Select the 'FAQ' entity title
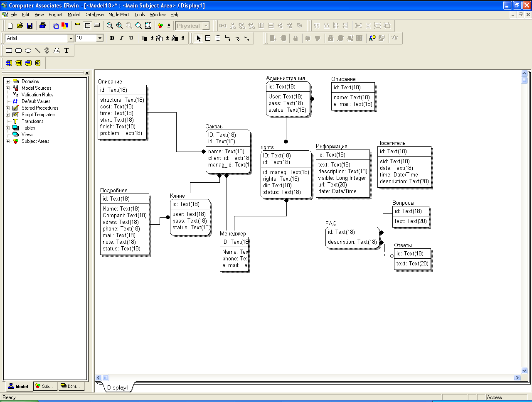The image size is (532, 402). click(331, 223)
